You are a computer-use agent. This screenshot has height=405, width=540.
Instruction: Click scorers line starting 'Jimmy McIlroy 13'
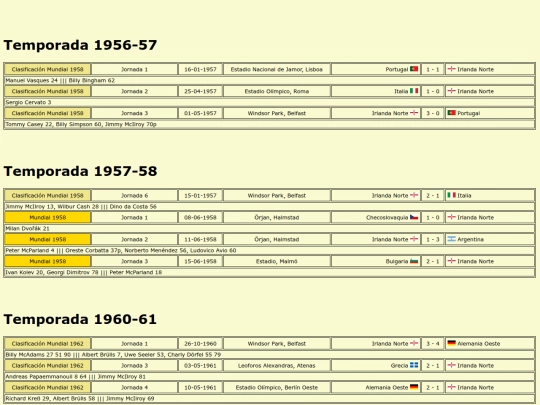(270, 206)
